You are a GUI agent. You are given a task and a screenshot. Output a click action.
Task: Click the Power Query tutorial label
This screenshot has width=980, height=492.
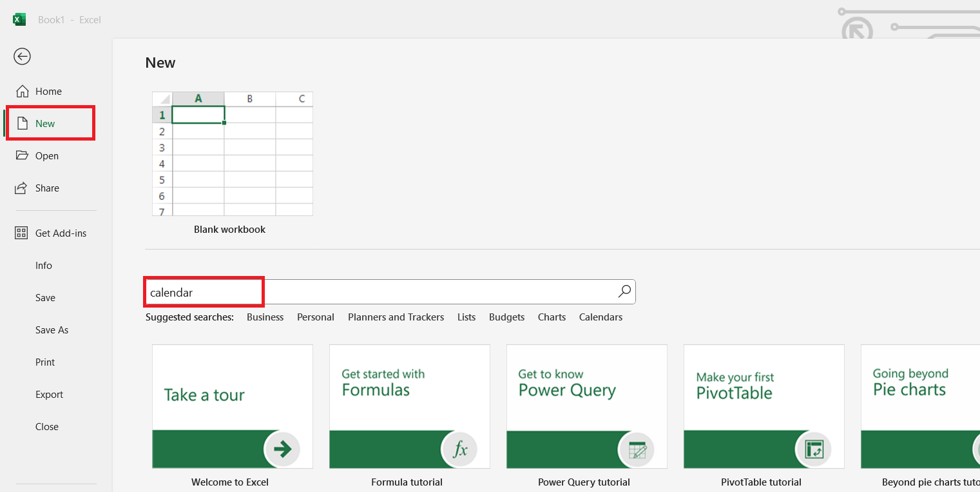584,482
